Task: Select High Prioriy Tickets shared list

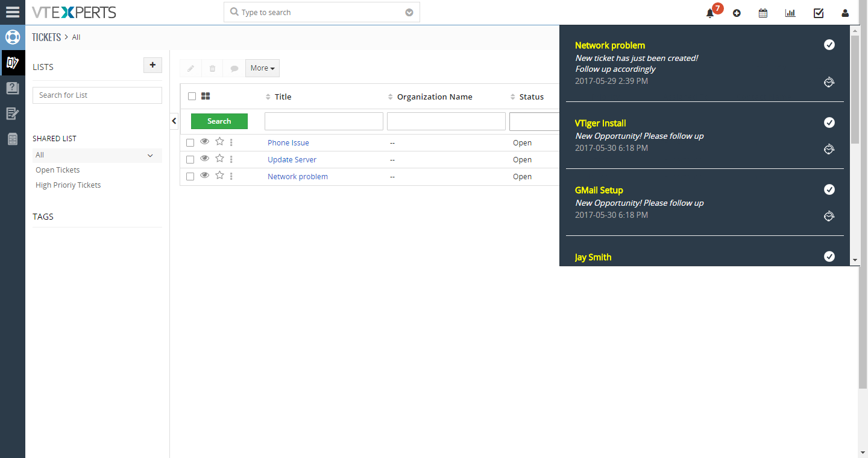Action: 68,185
